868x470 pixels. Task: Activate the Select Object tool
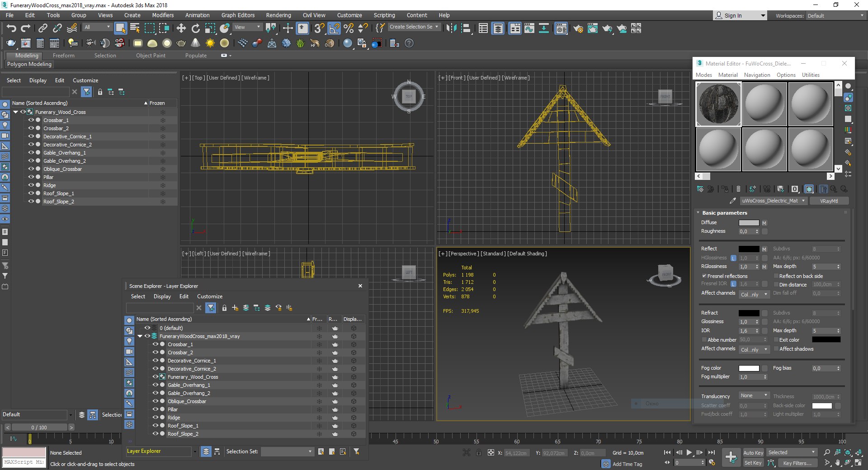pyautogui.click(x=120, y=28)
